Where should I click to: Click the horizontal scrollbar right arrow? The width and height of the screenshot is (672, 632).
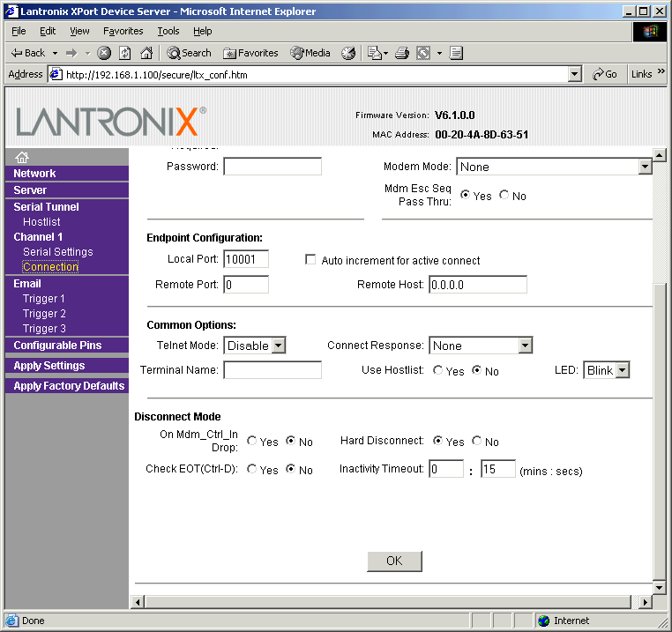coord(646,602)
